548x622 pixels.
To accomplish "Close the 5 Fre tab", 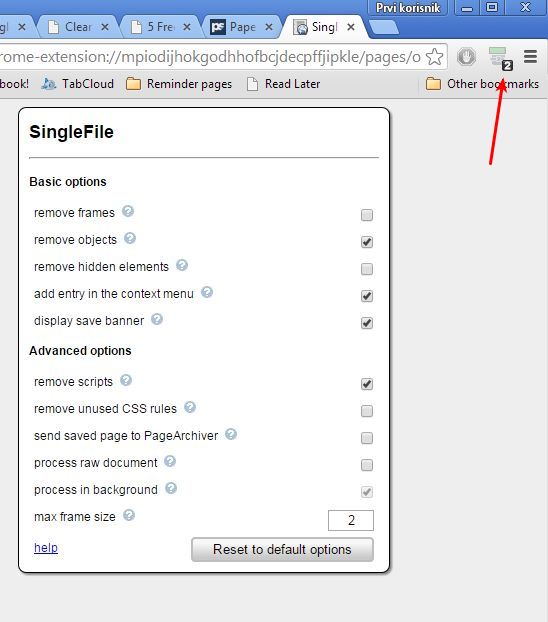I will (x=187, y=27).
